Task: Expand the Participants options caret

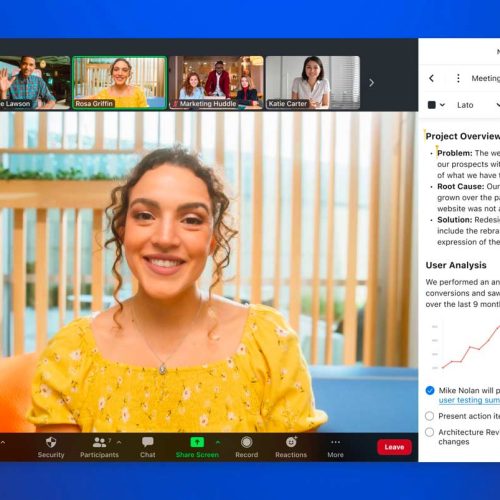Action: click(x=119, y=442)
